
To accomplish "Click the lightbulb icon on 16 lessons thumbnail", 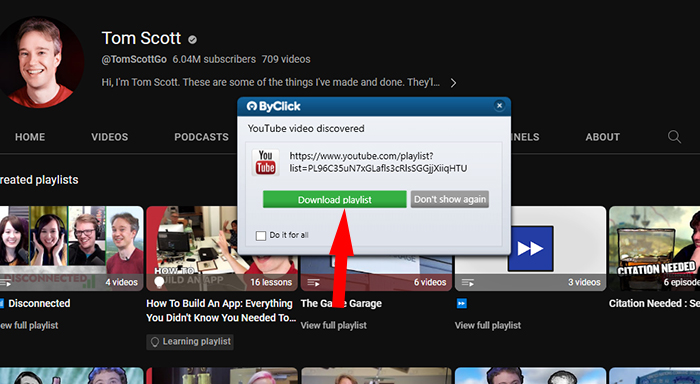I will (159, 282).
